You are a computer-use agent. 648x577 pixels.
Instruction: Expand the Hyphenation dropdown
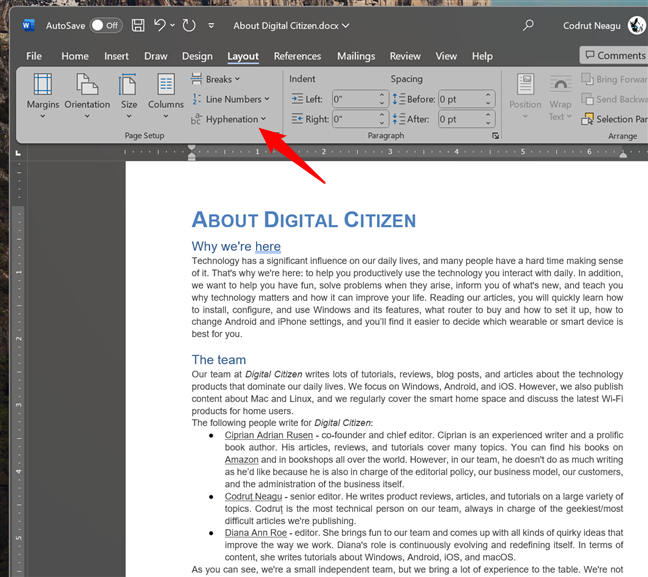click(229, 119)
